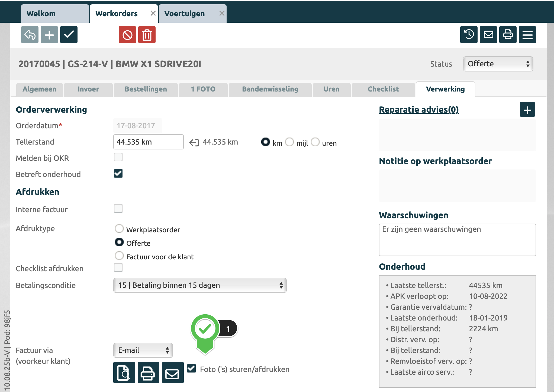Screen dimensions: 554x392
Task: Open the history clock icon
Action: pos(469,35)
